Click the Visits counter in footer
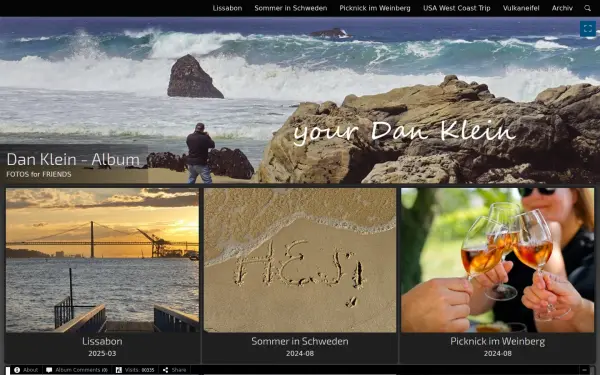This screenshot has height=375, width=600. 135,370
